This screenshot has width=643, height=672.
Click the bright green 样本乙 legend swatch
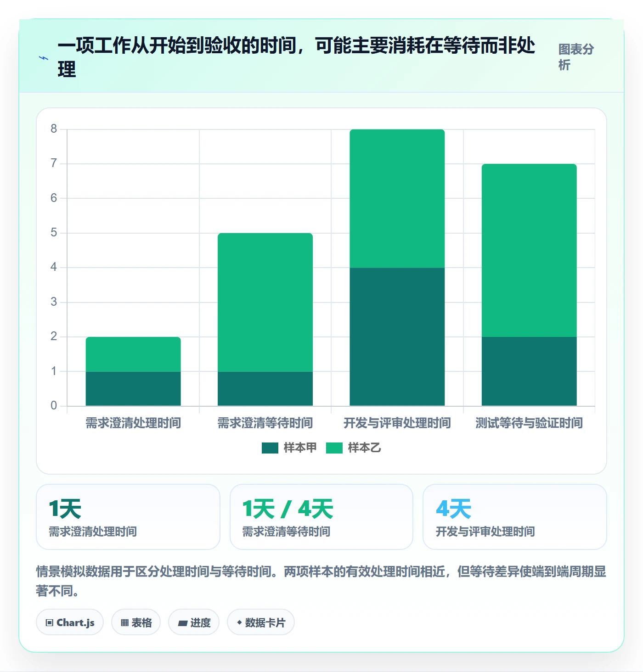[x=334, y=448]
